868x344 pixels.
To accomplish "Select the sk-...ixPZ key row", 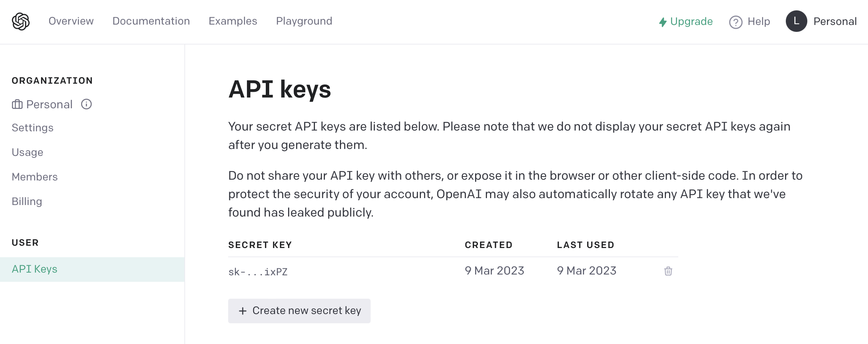I will coord(453,271).
